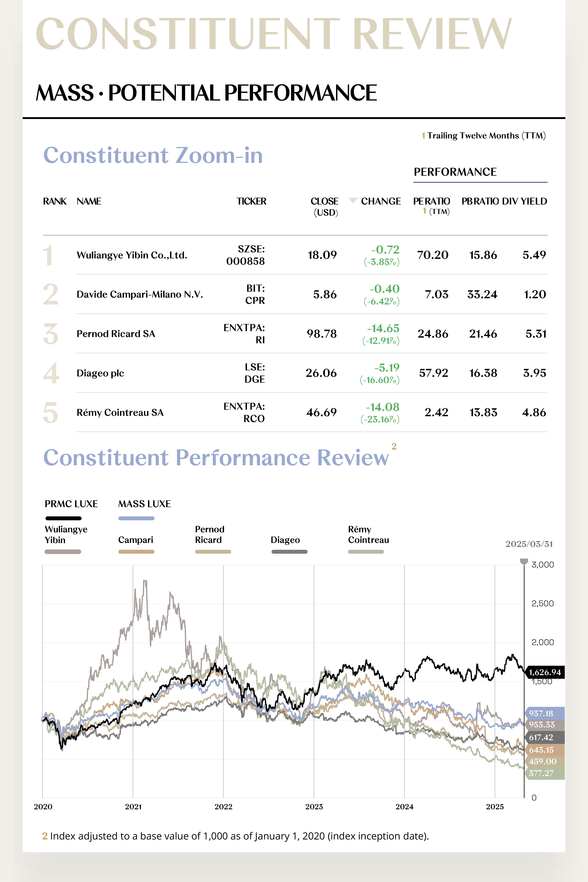
Task: Select the PERFORMANCE tab header
Action: (x=455, y=172)
